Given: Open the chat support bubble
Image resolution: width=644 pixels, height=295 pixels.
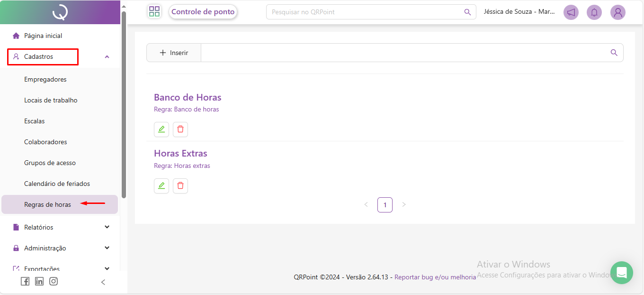Looking at the screenshot, I should point(621,273).
